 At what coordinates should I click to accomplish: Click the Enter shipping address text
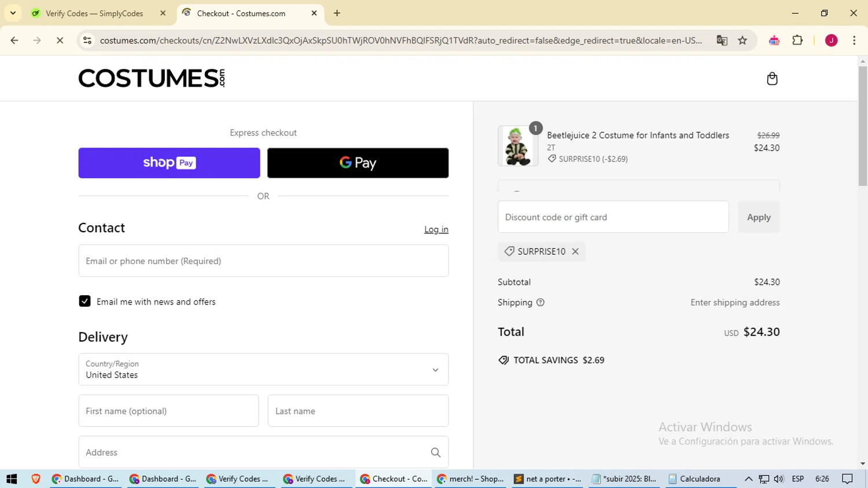click(x=735, y=302)
